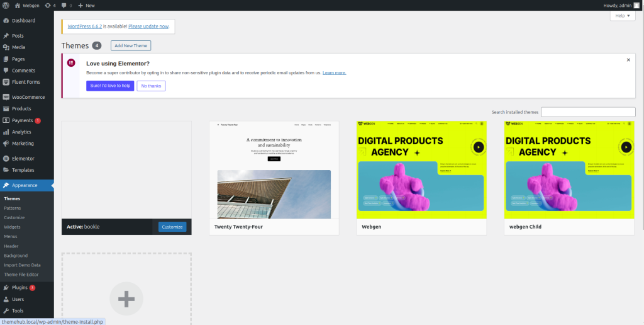Click the No thanks button

(151, 86)
